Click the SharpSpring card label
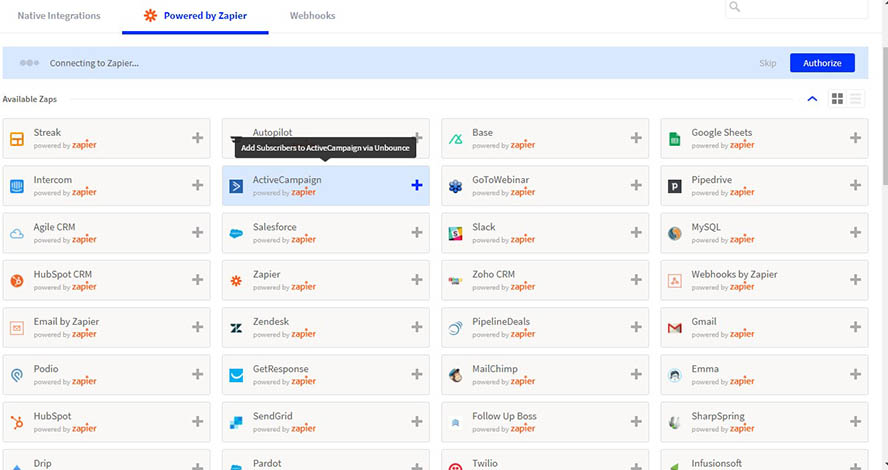The image size is (888, 470). (718, 416)
